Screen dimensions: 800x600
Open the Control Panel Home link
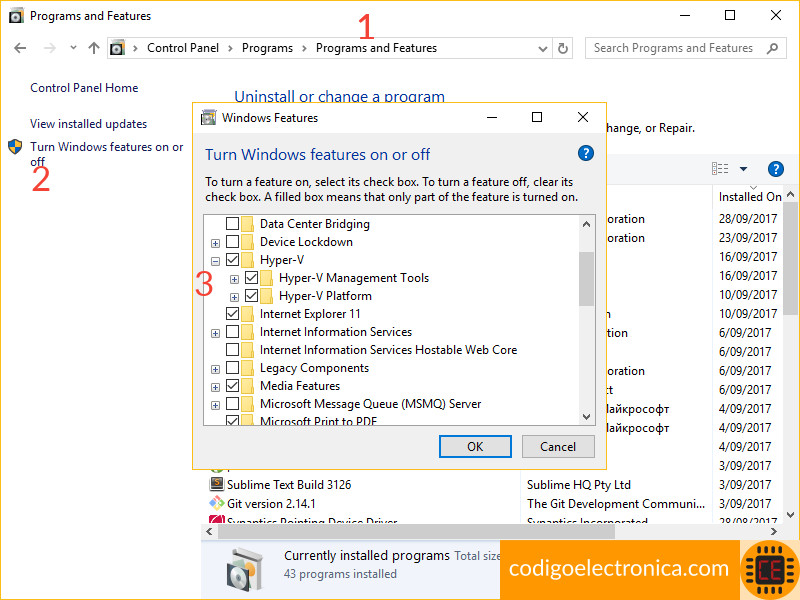click(84, 88)
